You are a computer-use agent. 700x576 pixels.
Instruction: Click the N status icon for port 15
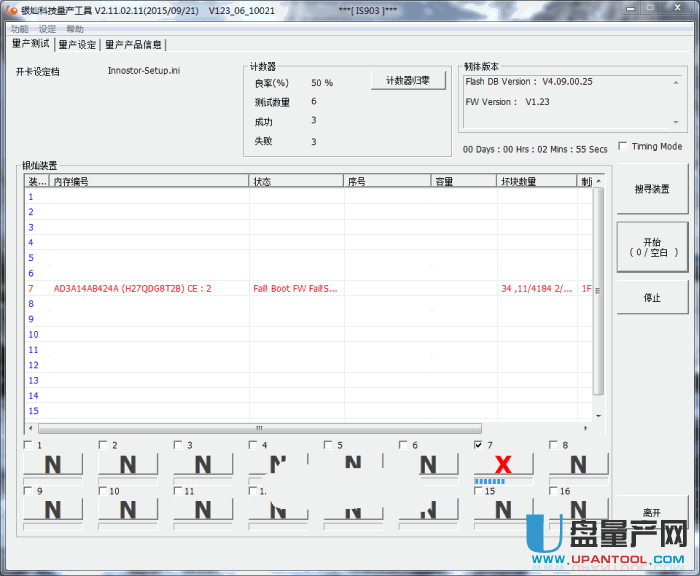click(x=503, y=509)
